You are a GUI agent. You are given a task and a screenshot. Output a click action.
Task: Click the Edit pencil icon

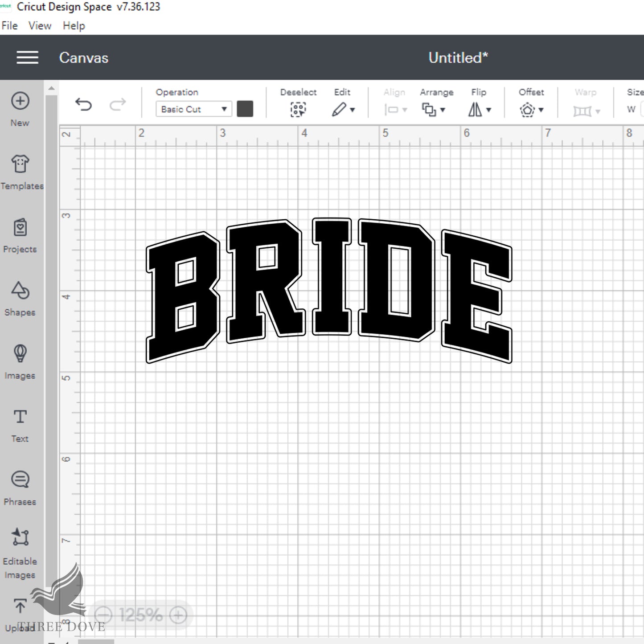click(339, 110)
